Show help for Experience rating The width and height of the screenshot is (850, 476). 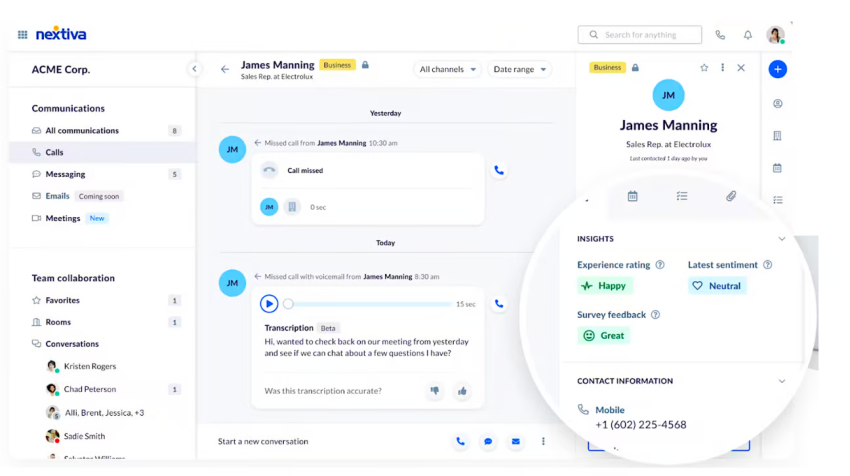click(660, 265)
